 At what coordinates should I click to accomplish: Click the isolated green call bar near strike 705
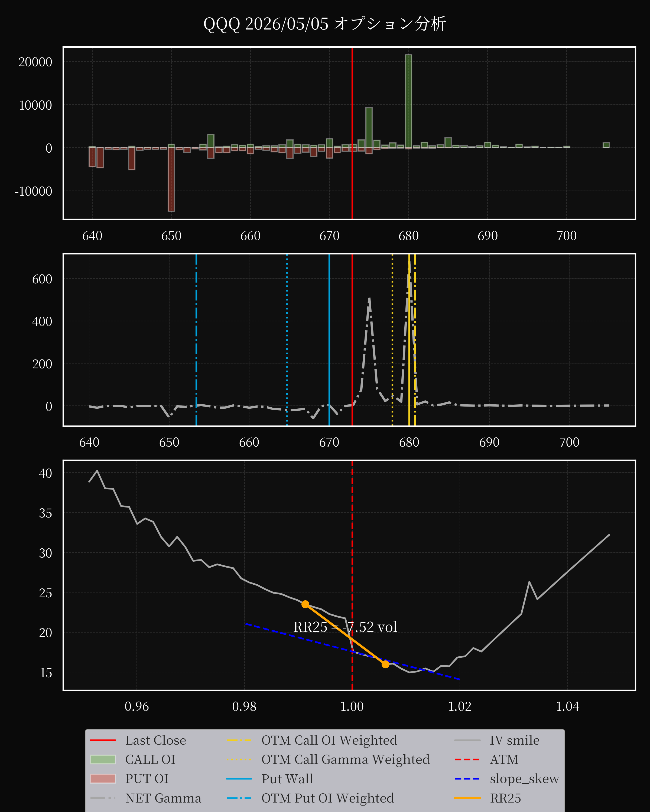pyautogui.click(x=606, y=145)
